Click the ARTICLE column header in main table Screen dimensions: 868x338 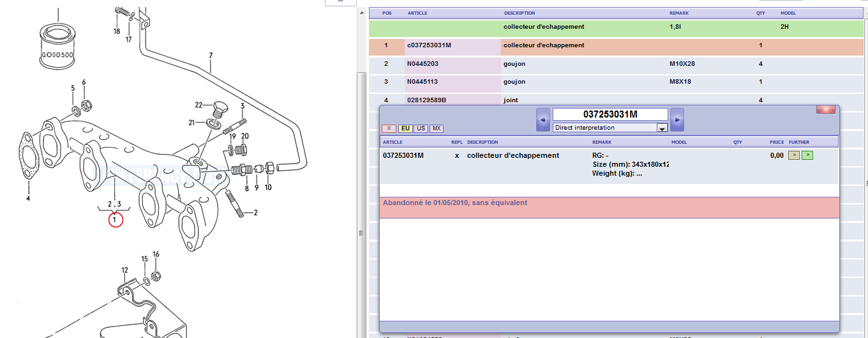(417, 13)
